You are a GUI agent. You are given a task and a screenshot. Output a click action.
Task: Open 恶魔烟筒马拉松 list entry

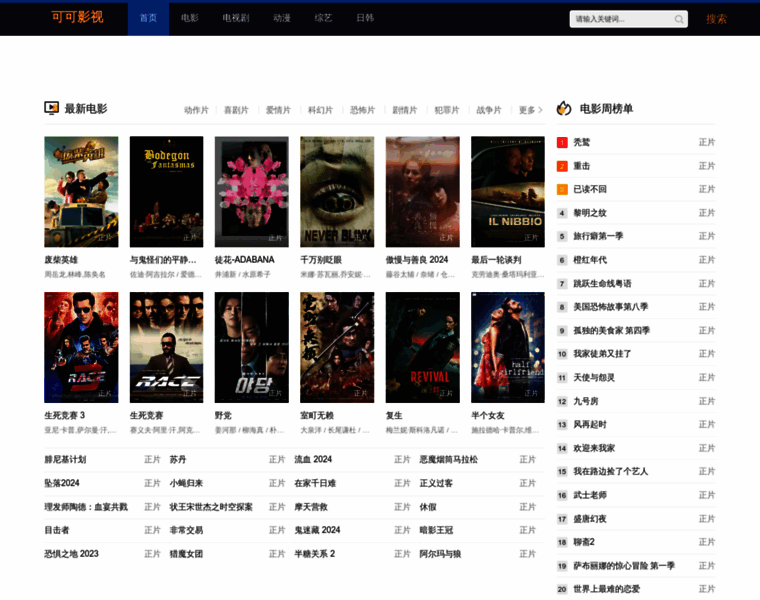448,459
